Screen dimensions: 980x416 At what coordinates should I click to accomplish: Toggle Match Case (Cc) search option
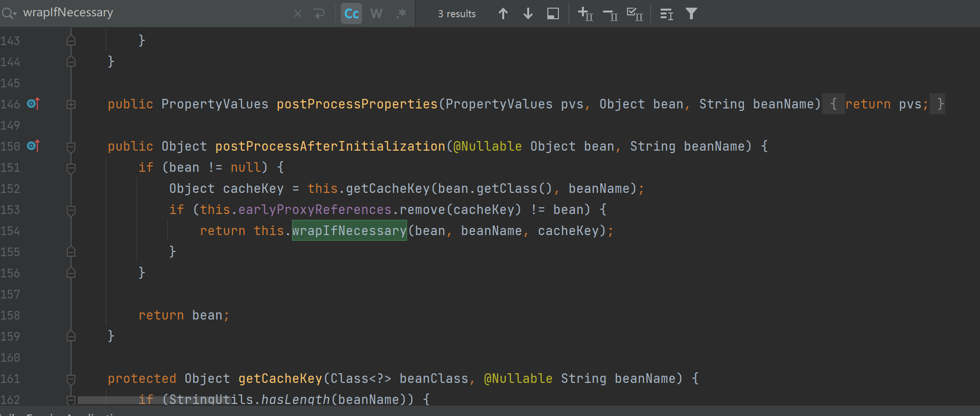pyautogui.click(x=351, y=14)
